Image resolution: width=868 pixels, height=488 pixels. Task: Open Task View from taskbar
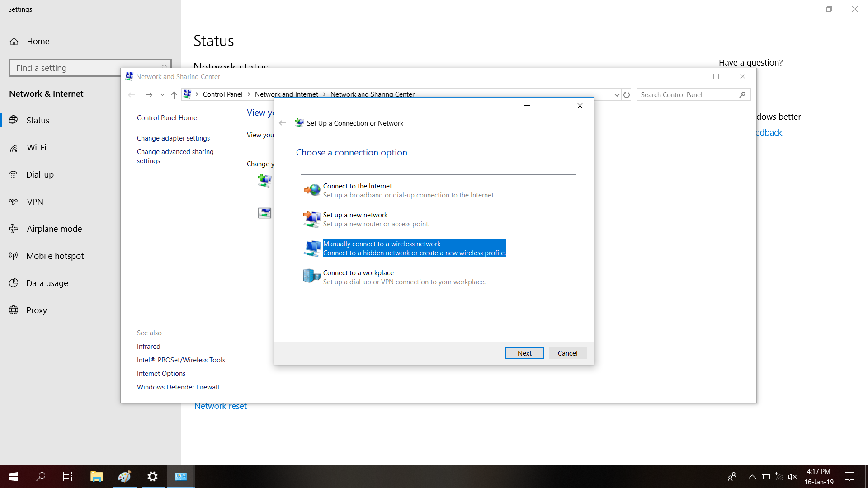coord(68,476)
